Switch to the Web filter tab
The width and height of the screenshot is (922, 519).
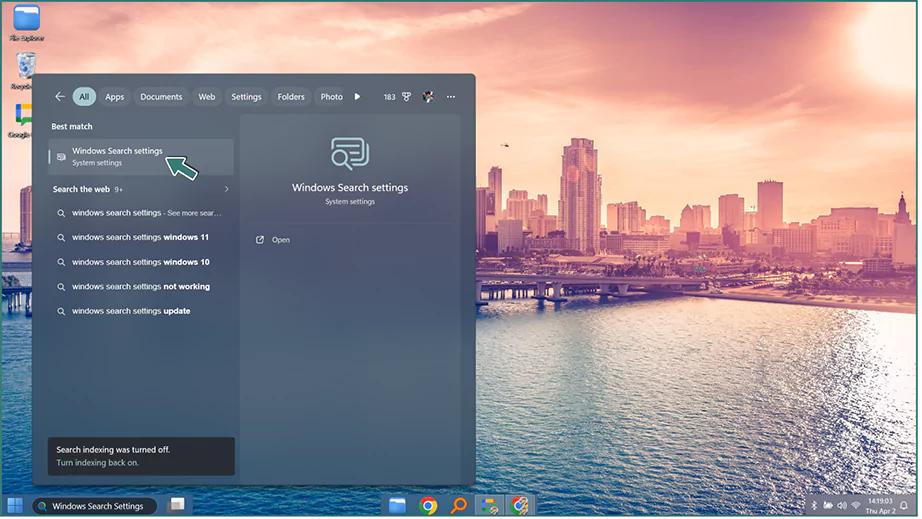click(x=207, y=97)
